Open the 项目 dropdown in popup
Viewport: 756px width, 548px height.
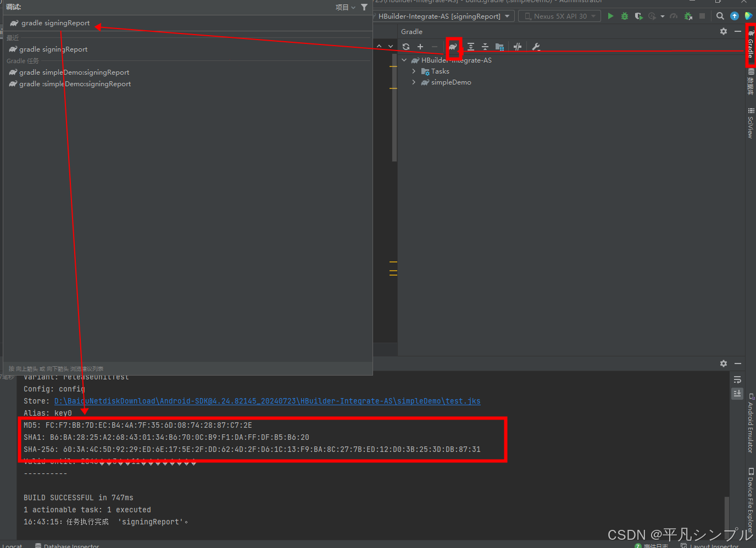coord(346,7)
